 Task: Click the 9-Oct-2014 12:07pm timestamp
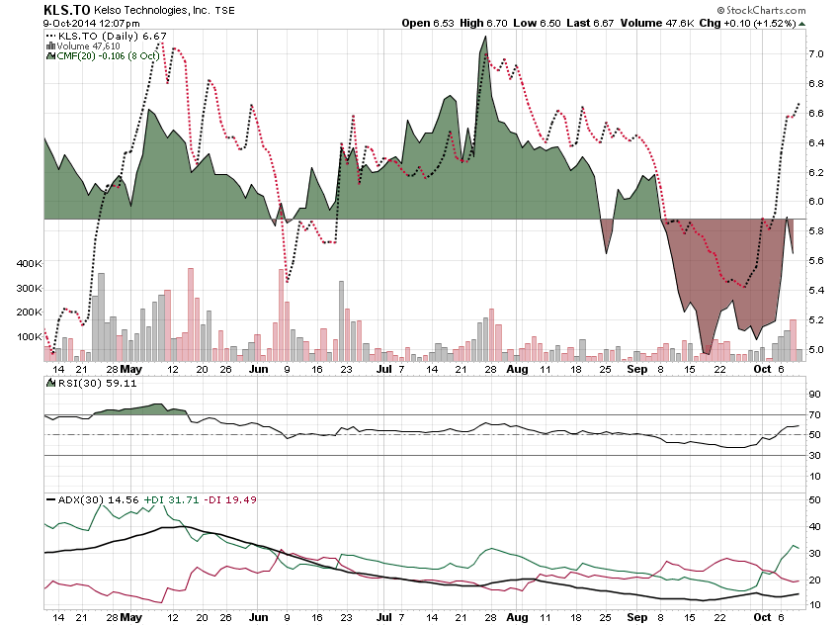point(91,23)
